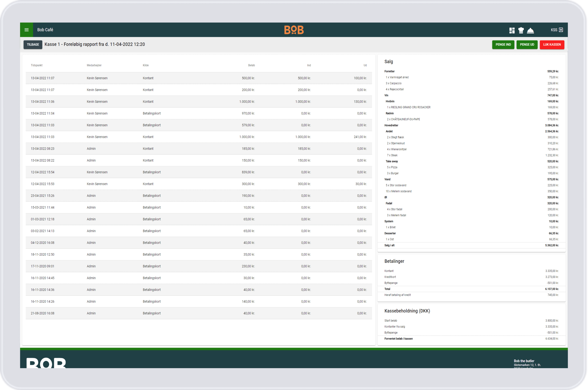Viewport: 588px width, 390px height.
Task: Select row 01-03-2021 12:18
Action: [x=199, y=219]
